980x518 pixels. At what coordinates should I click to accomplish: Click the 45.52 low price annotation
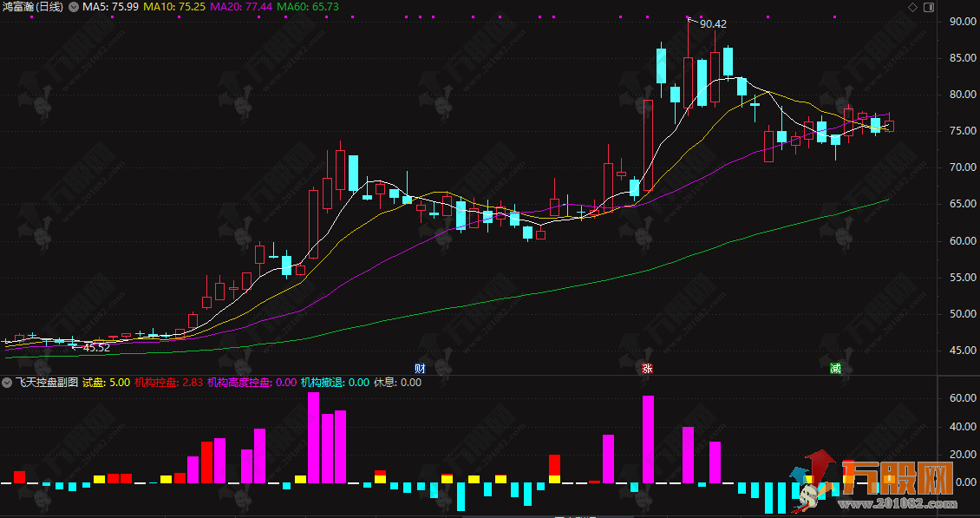click(x=95, y=347)
